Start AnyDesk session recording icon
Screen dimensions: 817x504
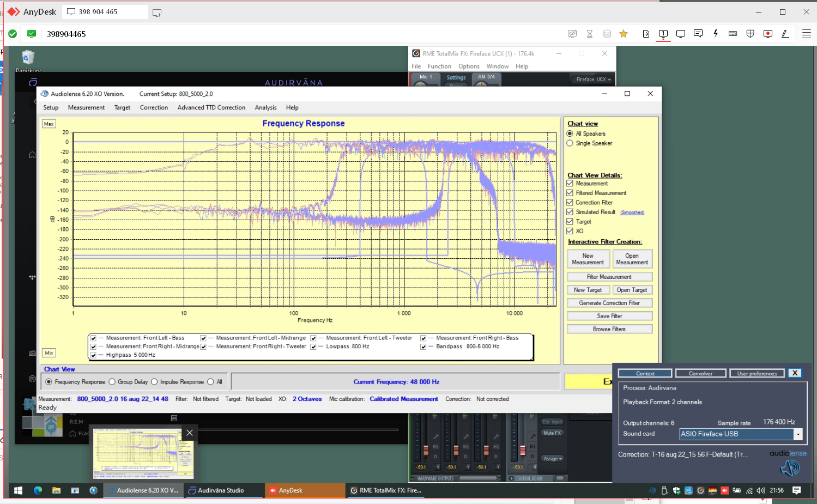pos(768,34)
